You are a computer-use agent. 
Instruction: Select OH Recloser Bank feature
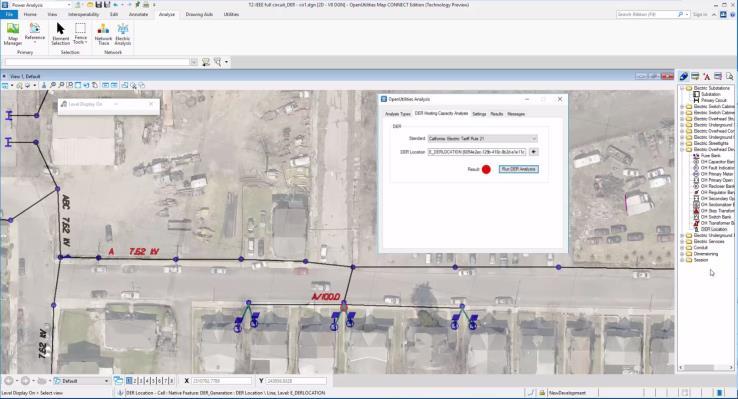click(717, 186)
